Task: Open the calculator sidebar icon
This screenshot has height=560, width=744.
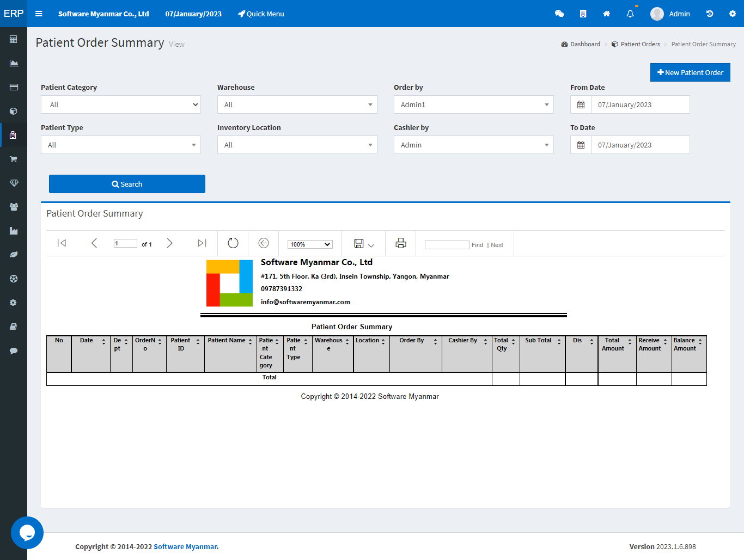Action: pyautogui.click(x=14, y=39)
